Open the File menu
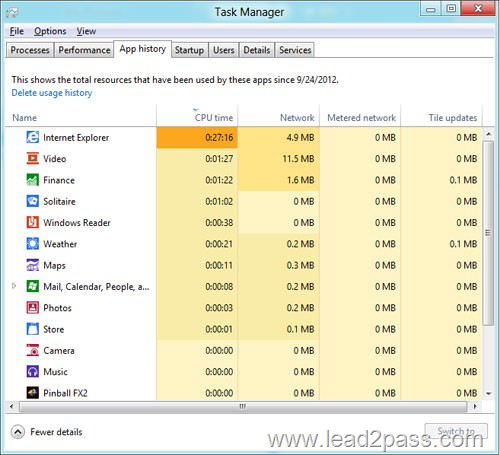This screenshot has width=500, height=455. pos(17,31)
